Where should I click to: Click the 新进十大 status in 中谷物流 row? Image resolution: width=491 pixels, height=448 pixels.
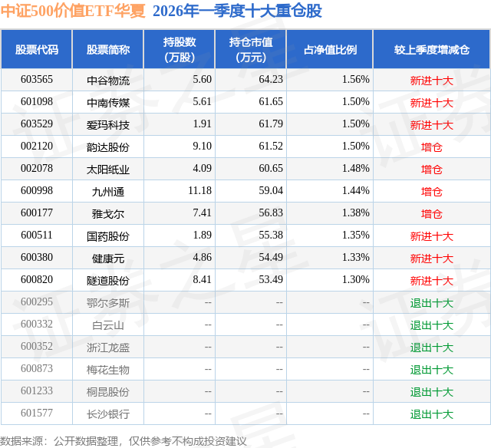pos(432,81)
